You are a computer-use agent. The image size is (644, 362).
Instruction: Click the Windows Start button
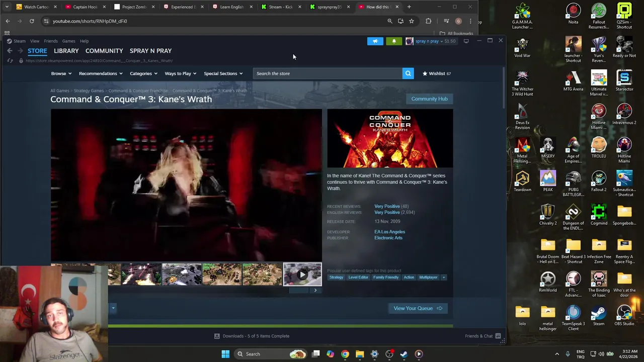[x=225, y=354]
